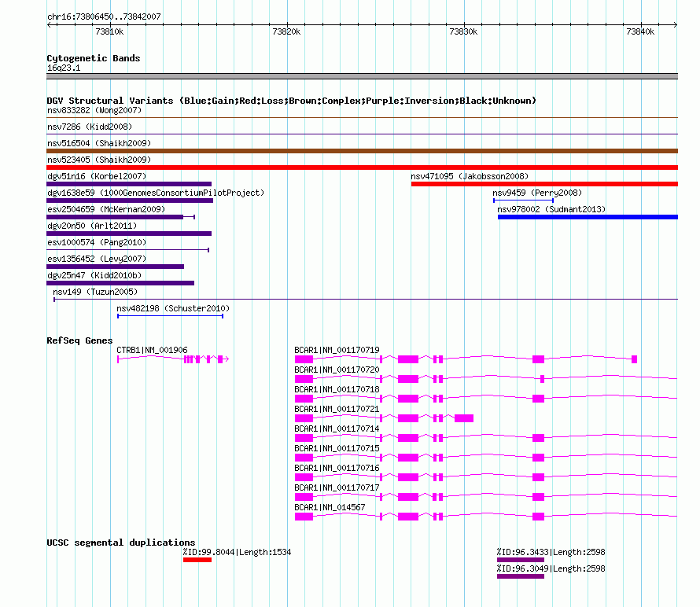Select the nsv9459 (Perry2008) variant label
This screenshot has height=607, width=700.
pyautogui.click(x=537, y=193)
